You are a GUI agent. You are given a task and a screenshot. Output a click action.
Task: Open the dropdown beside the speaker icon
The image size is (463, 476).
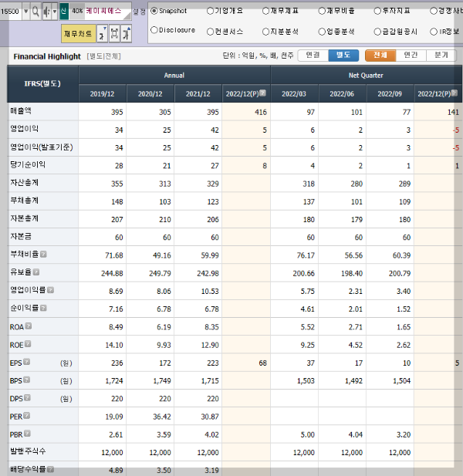coord(55,12)
